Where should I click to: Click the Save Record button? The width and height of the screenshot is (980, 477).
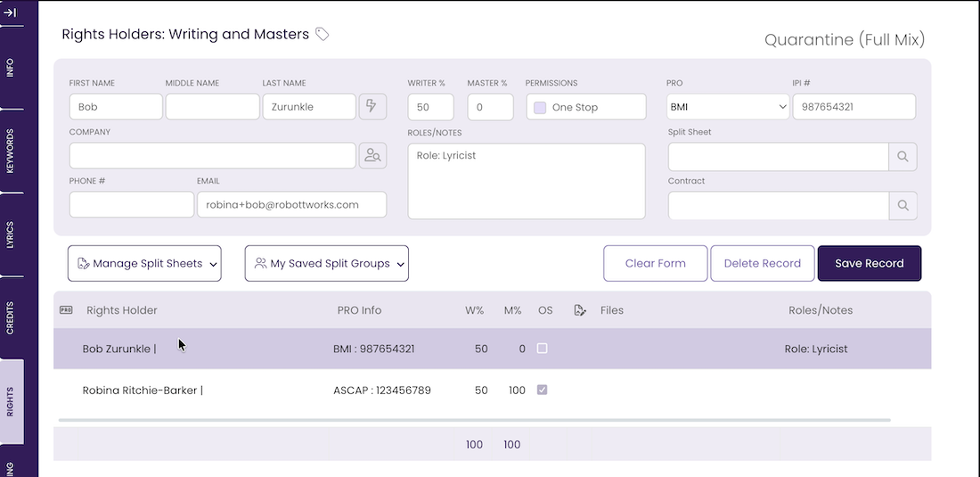click(870, 263)
